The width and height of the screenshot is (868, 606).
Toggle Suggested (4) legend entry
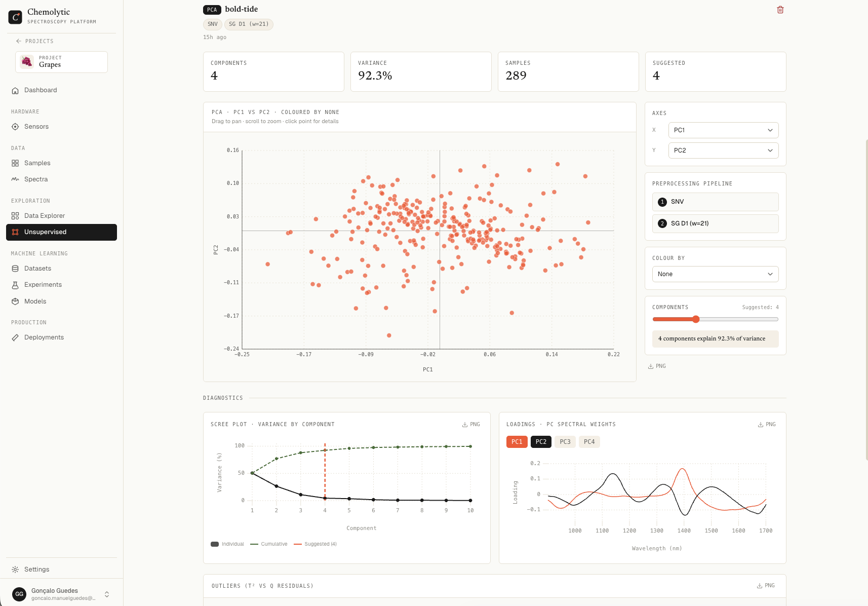coord(315,544)
